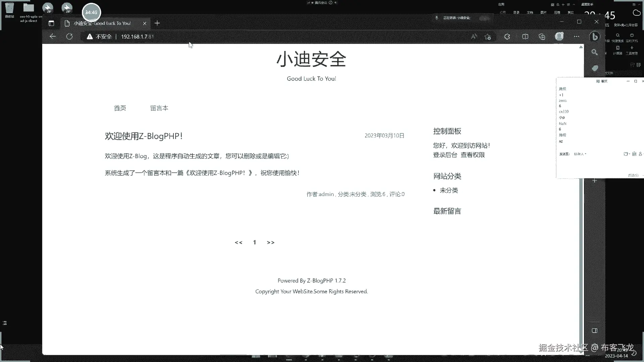Expand the 所有人 recipient dropdown in chat
The width and height of the screenshot is (644, 362).
580,154
